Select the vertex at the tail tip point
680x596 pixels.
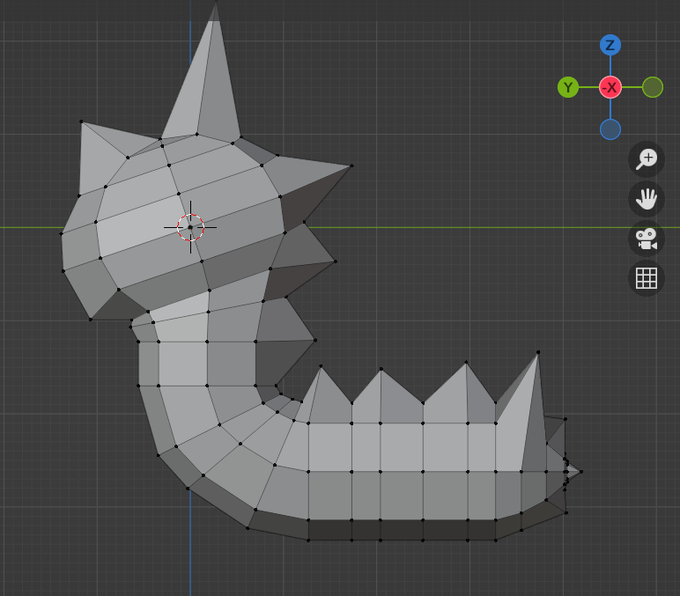[x=581, y=472]
